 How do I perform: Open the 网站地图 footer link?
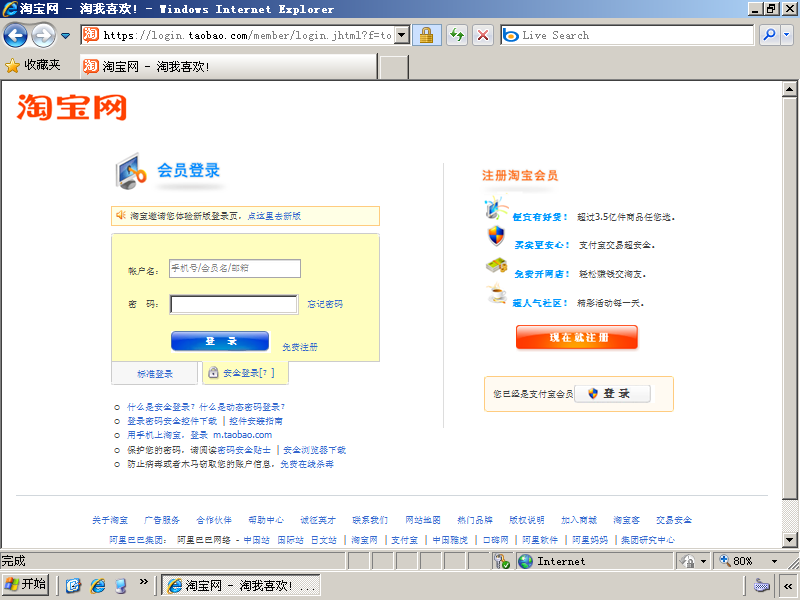click(x=423, y=520)
